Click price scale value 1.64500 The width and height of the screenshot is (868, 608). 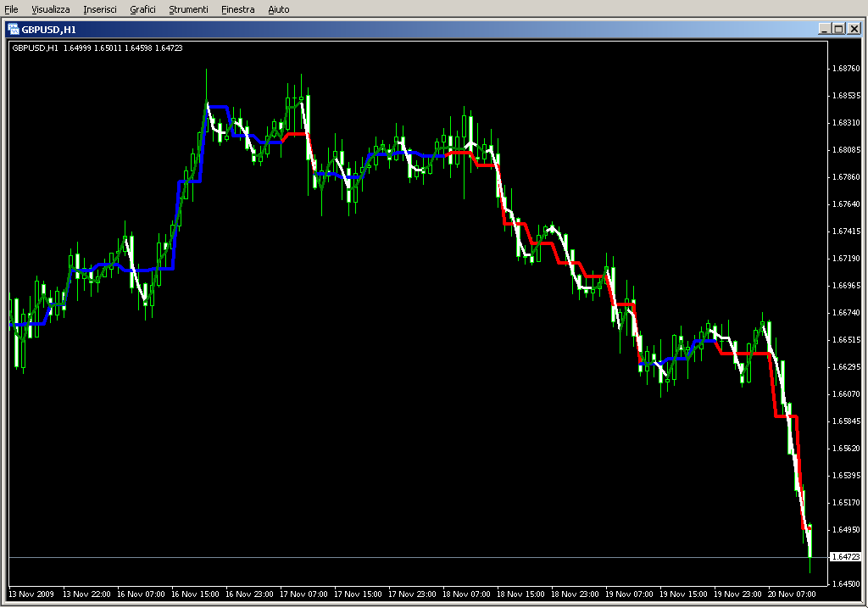[847, 584]
